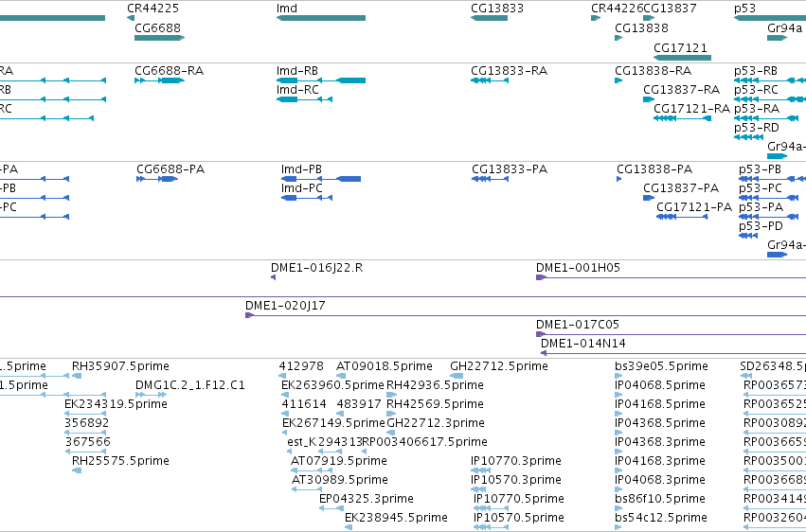
Task: Open the CG13833-RA transcript
Action: pos(490,80)
